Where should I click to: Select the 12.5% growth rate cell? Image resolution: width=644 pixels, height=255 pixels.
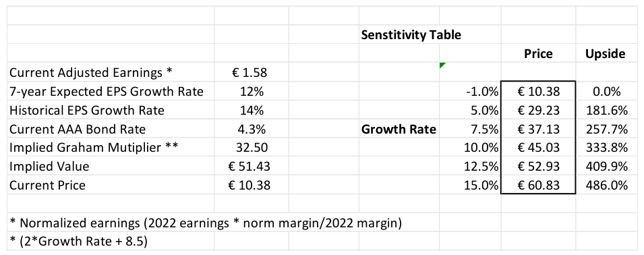[x=470, y=167]
